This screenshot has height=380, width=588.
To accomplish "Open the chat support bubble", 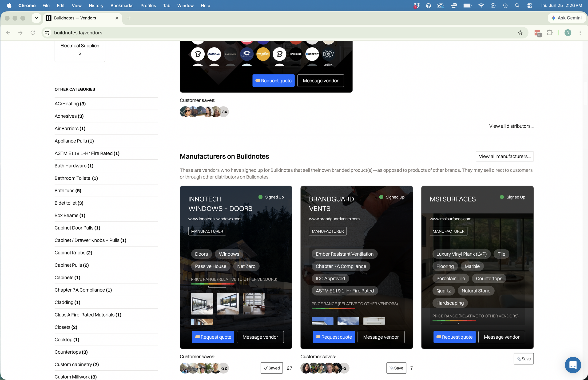I will 573,365.
